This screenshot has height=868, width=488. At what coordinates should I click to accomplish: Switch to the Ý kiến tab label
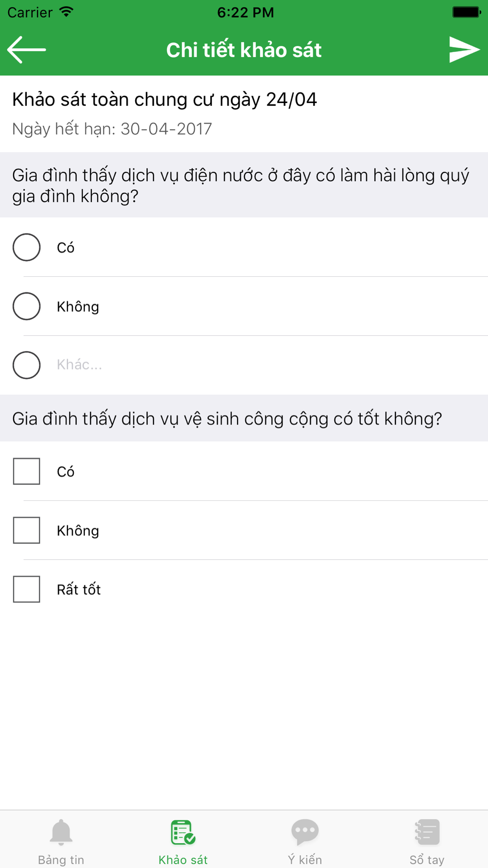pos(305,860)
